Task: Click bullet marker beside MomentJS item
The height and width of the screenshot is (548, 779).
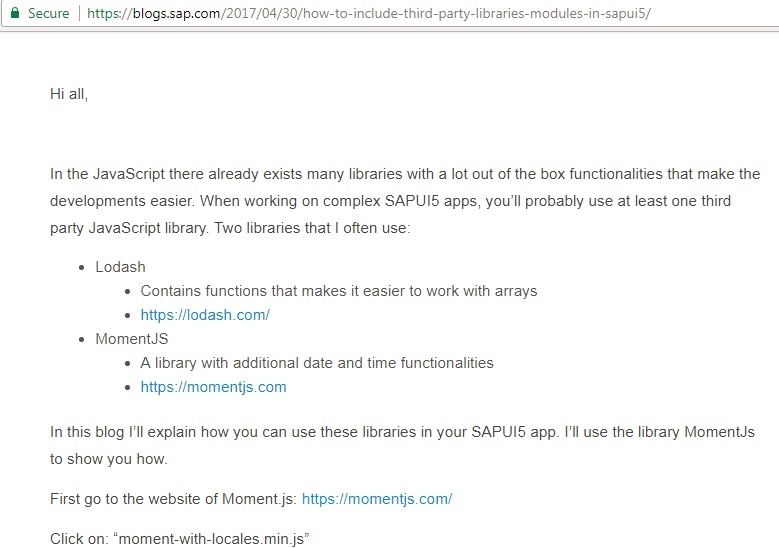Action: tap(83, 340)
